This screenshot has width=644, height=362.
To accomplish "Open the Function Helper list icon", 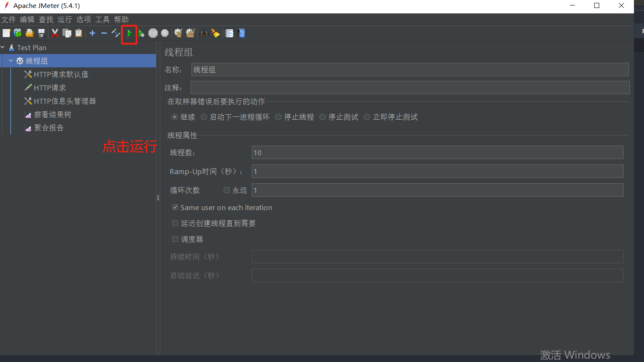I will coord(229,33).
